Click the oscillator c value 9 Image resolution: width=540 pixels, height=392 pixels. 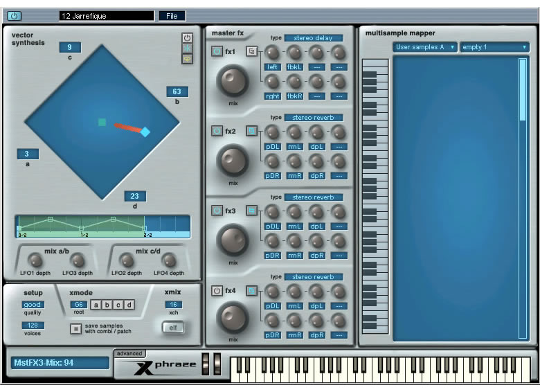pos(70,47)
